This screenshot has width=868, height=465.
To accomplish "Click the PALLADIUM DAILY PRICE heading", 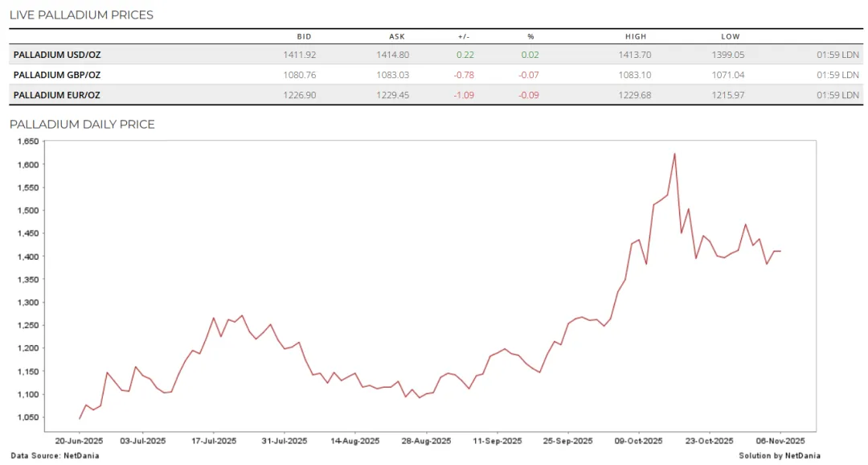I will point(82,124).
